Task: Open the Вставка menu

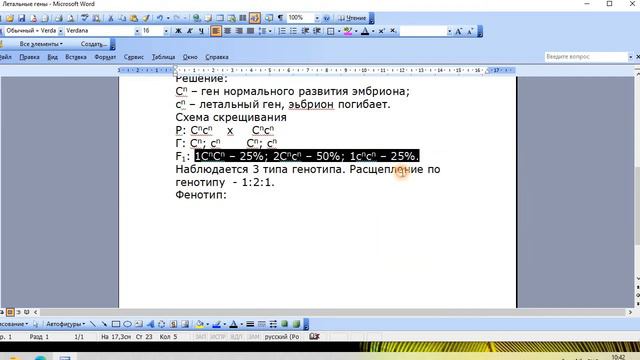Action: pyautogui.click(x=76, y=57)
